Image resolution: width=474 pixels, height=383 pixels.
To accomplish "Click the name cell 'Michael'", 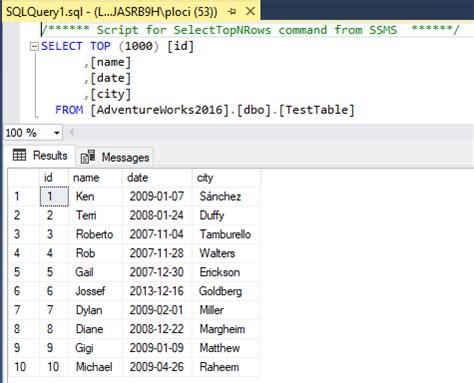I will (95, 367).
